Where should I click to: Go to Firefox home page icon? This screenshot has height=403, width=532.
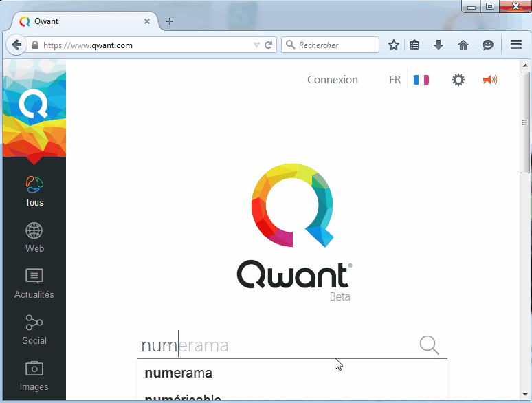pos(463,45)
